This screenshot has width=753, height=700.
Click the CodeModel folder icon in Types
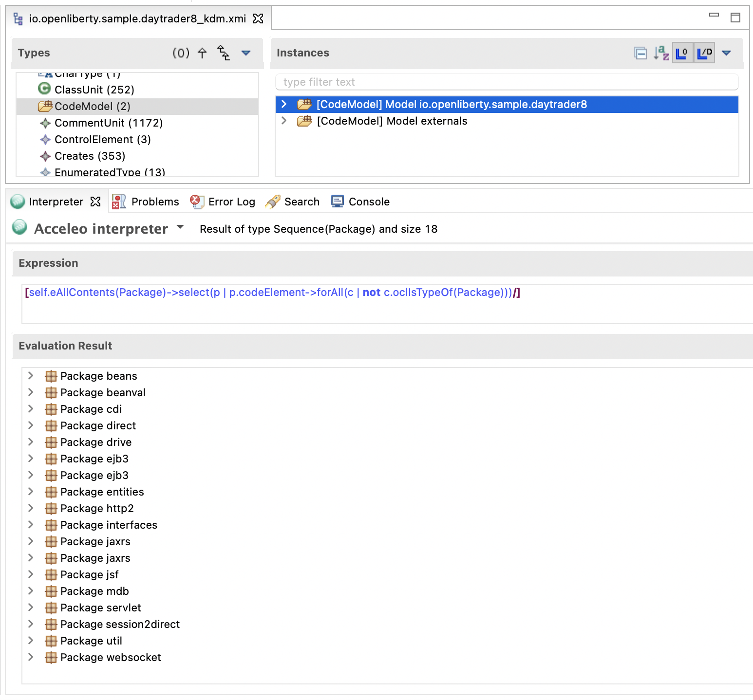pos(45,106)
